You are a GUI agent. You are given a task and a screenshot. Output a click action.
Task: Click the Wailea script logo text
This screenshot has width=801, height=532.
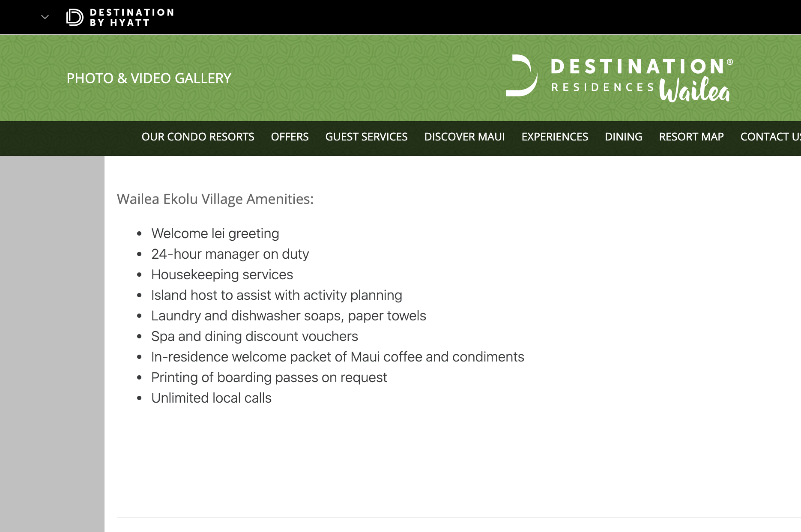pos(694,90)
